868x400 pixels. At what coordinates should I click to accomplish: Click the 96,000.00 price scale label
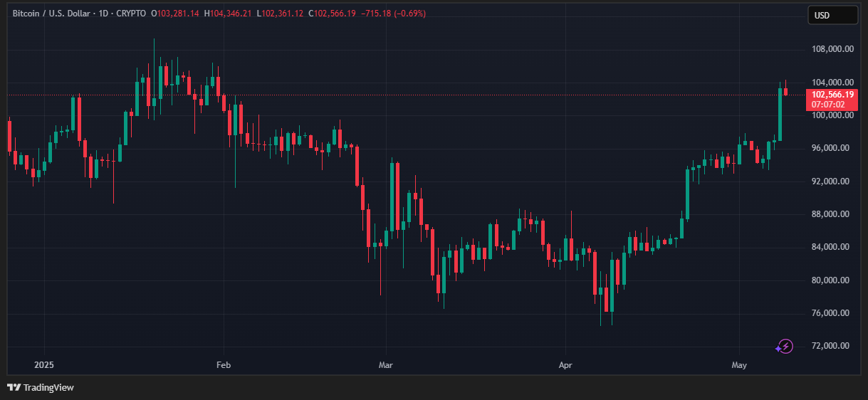pyautogui.click(x=832, y=148)
